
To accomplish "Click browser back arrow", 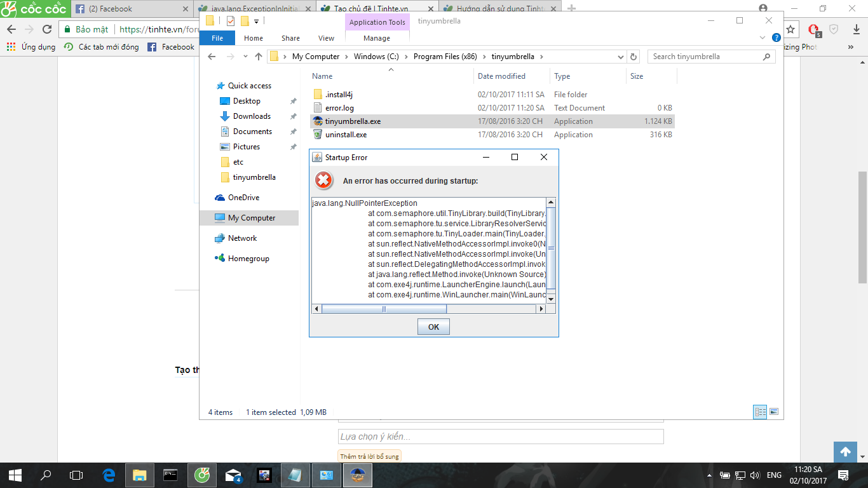I will click(11, 29).
